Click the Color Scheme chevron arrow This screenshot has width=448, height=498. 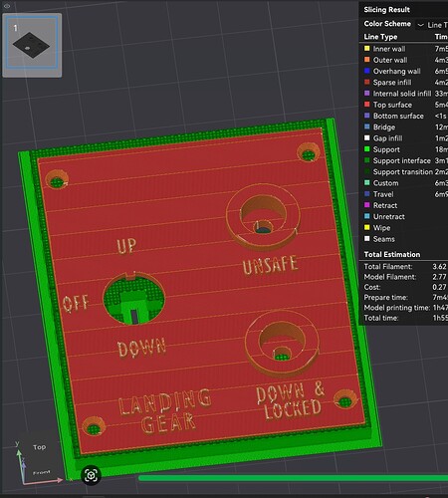[420, 25]
